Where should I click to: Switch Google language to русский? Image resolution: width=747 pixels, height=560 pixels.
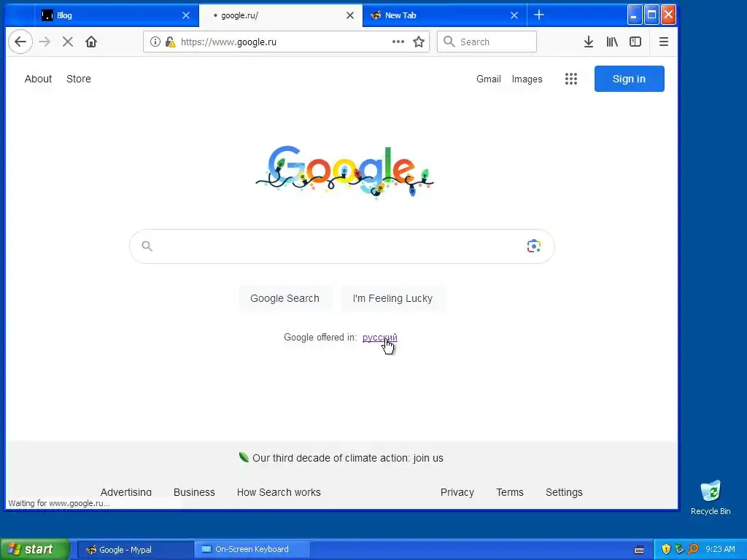(379, 337)
